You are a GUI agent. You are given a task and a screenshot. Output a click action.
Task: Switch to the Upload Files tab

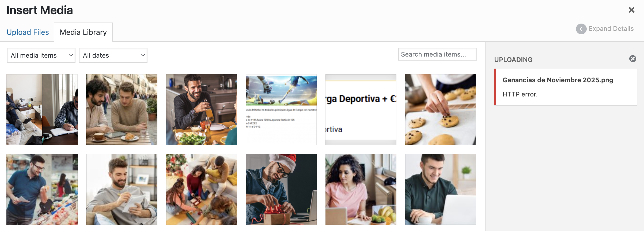pyautogui.click(x=28, y=32)
